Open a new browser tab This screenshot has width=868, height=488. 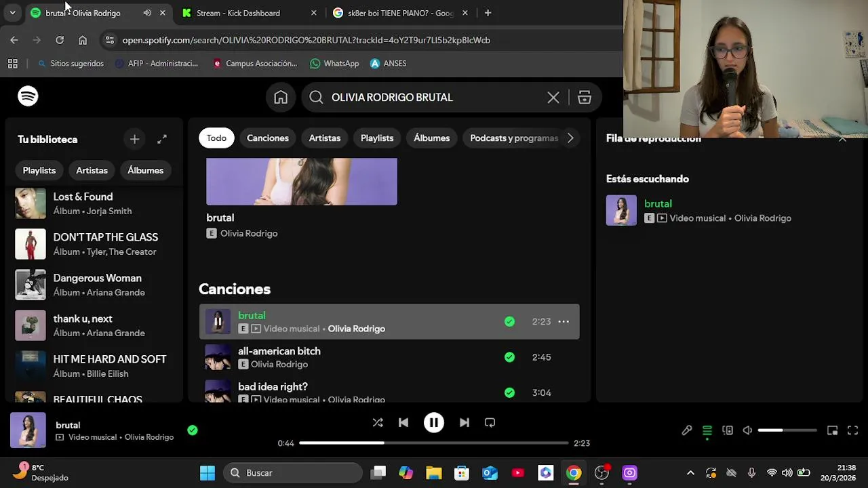(488, 13)
